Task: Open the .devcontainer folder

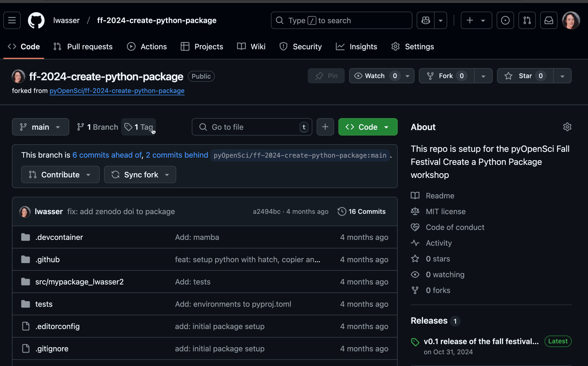Action: tap(59, 237)
